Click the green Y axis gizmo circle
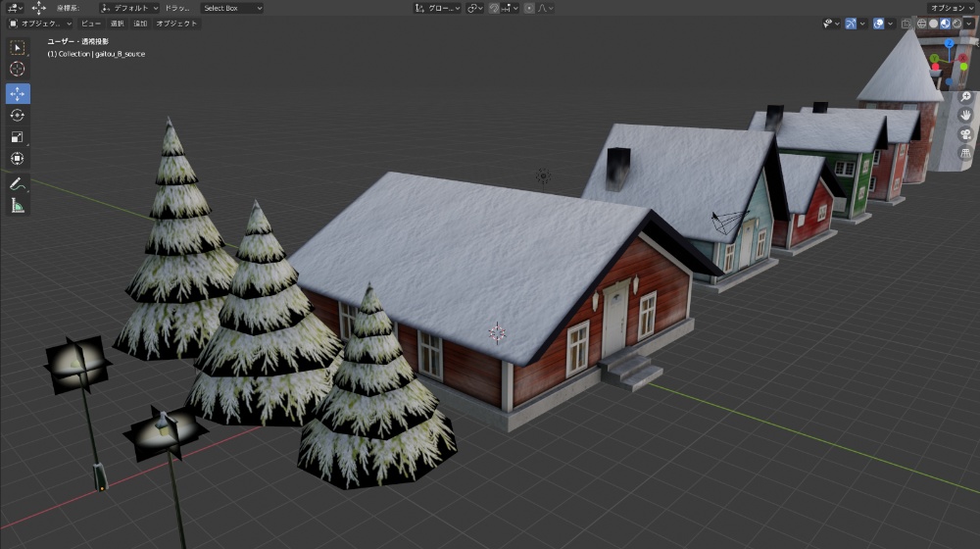This screenshot has height=549, width=980. [934, 58]
